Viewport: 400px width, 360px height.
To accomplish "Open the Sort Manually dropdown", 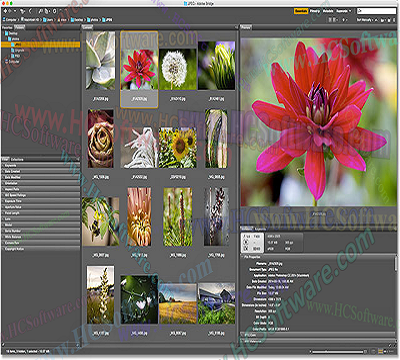I will (x=364, y=20).
